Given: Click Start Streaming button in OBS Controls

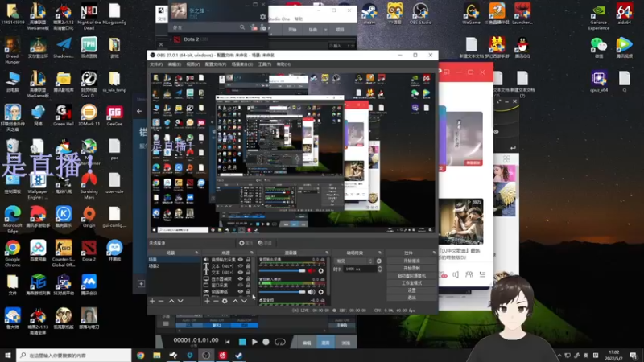Looking at the screenshot, I should click(411, 261).
